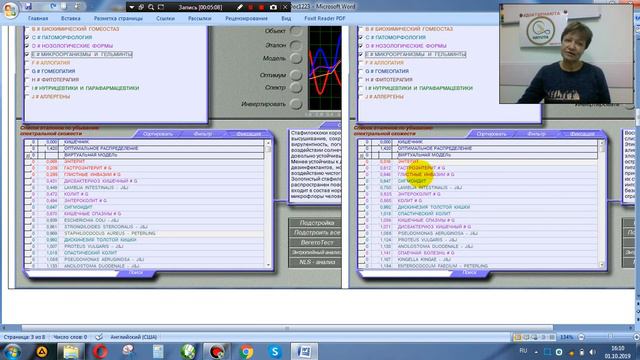Click the 134% zoom level indicator

point(567,337)
